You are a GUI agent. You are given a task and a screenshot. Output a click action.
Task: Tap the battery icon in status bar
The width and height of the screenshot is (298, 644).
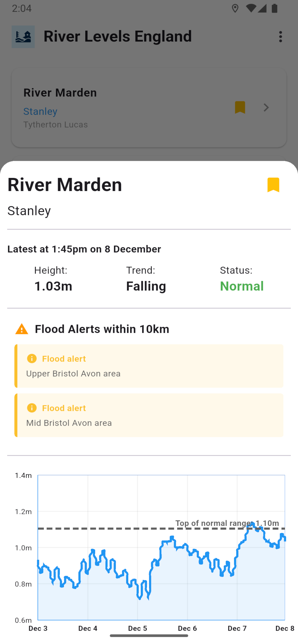point(274,8)
